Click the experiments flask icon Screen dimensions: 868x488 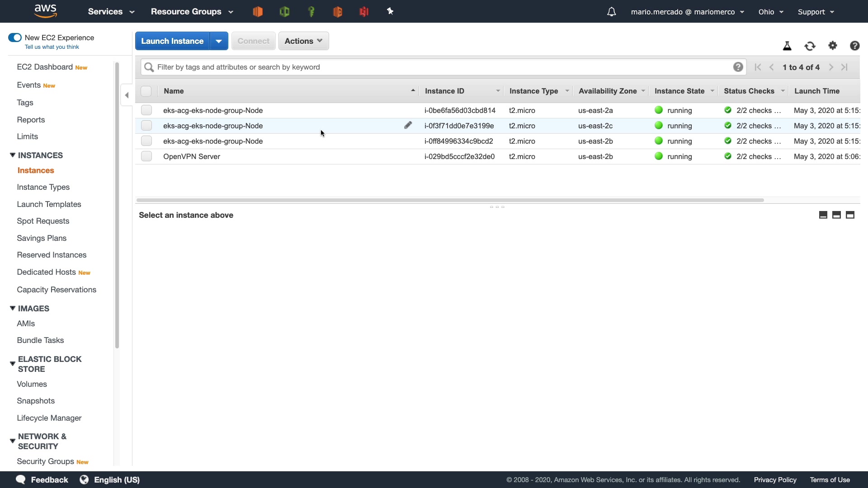coord(787,46)
